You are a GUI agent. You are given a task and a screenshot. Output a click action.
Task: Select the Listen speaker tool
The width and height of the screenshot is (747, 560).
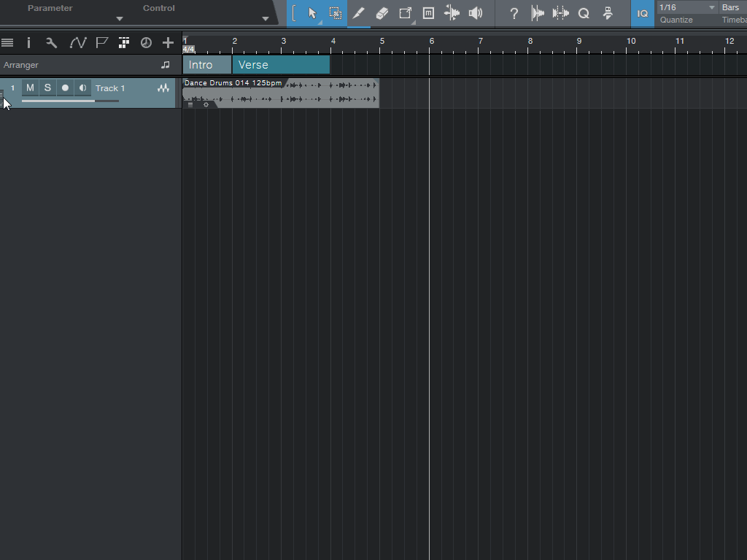475,13
